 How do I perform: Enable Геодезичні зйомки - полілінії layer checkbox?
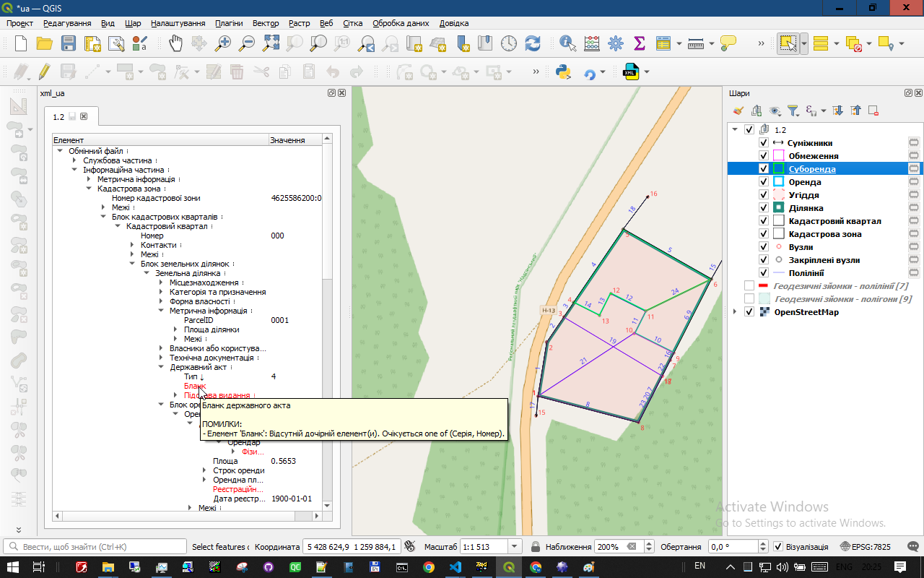(749, 286)
